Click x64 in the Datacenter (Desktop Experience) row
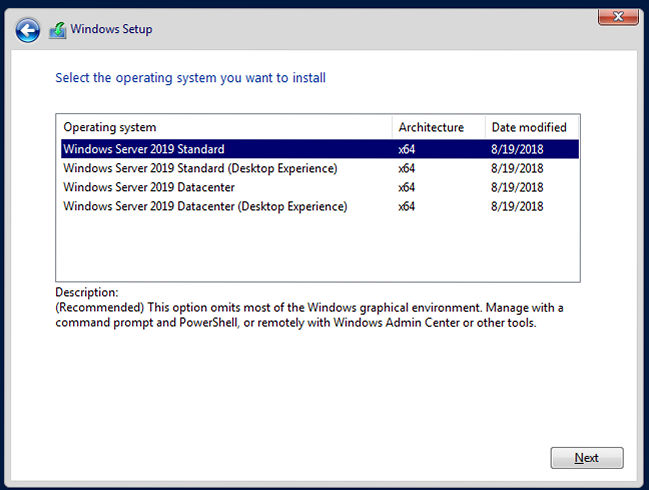This screenshot has height=490, width=649. point(406,206)
